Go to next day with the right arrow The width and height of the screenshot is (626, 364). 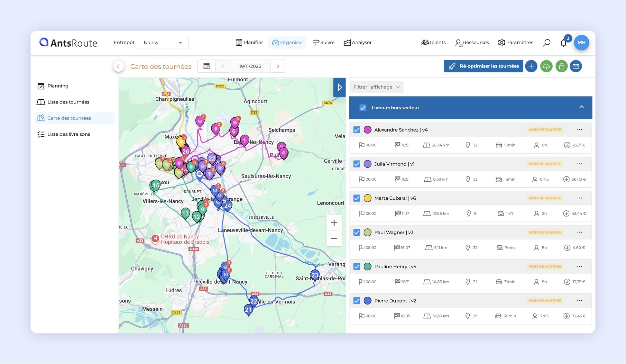coord(278,66)
